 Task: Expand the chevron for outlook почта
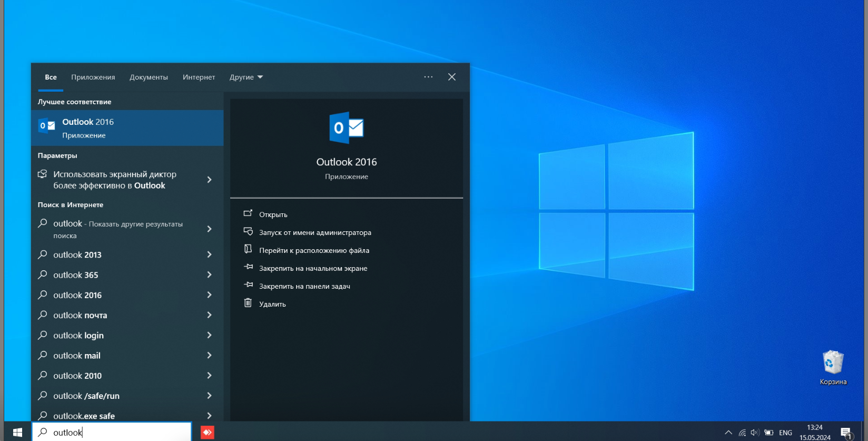coord(210,315)
